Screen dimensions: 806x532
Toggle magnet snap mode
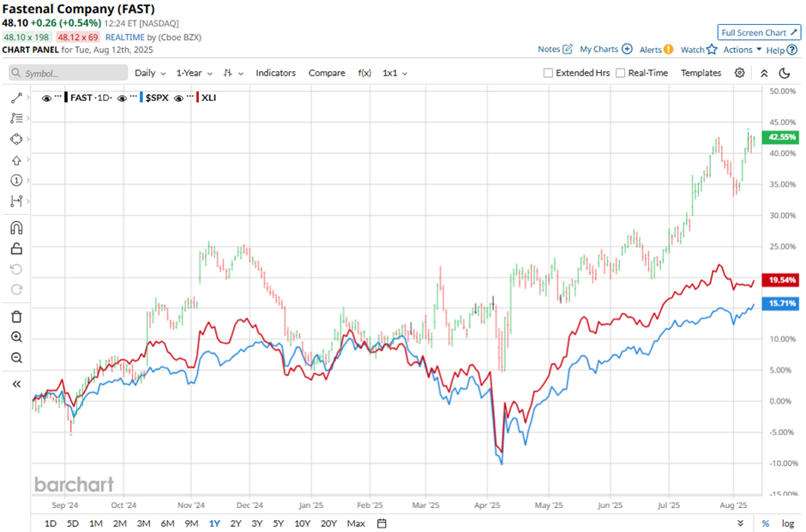[16, 228]
